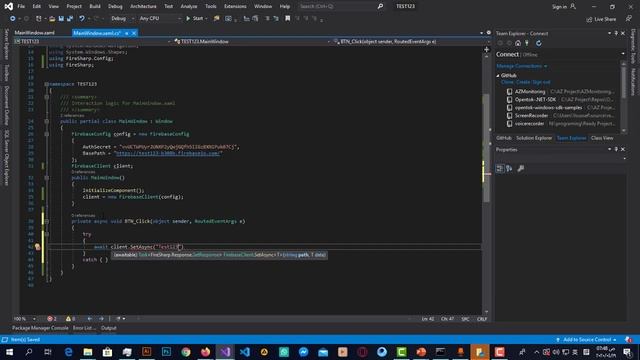This screenshot has height=360, width=640.
Task: Click the Sign out link under GitHub
Action: (x=541, y=82)
